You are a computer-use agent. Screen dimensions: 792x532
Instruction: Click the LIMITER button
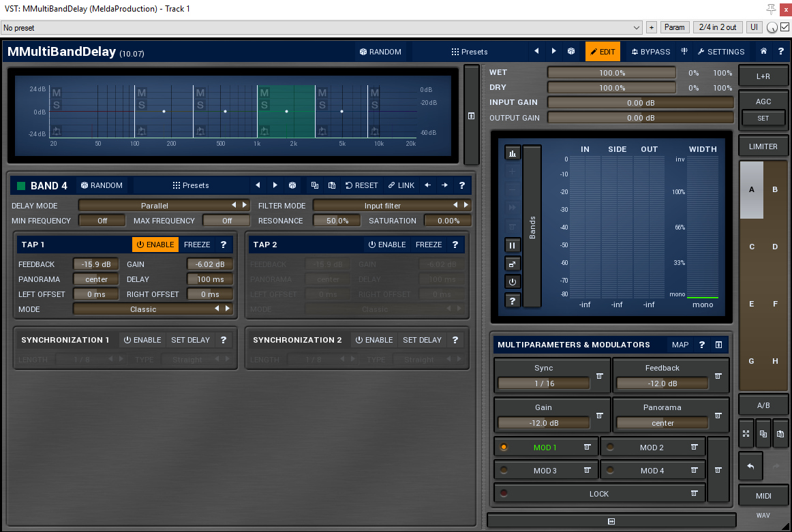click(x=763, y=146)
